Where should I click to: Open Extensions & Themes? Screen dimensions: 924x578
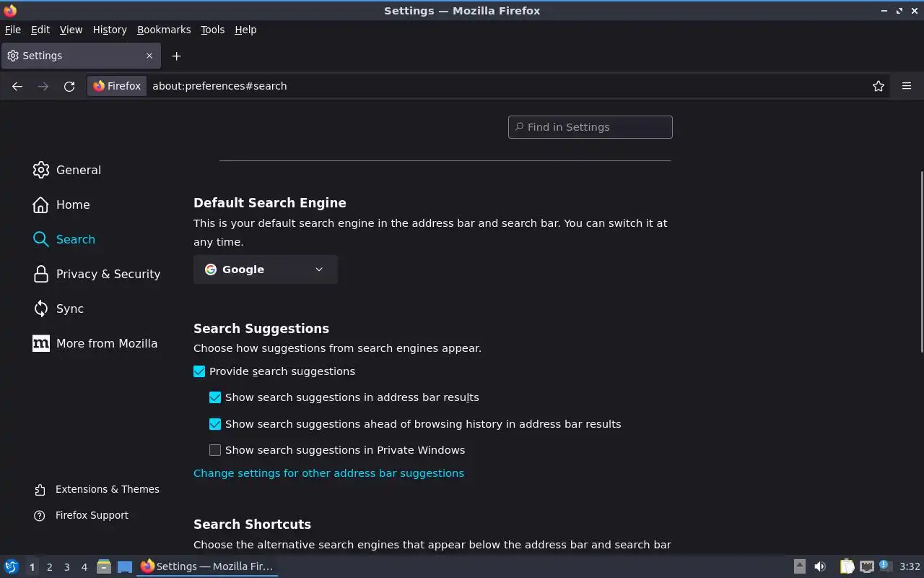point(97,489)
